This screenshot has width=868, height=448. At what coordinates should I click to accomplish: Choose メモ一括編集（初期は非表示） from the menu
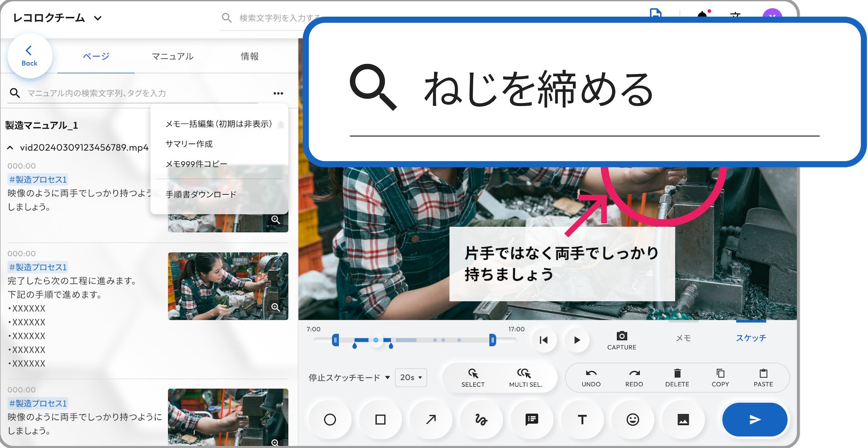click(x=219, y=124)
